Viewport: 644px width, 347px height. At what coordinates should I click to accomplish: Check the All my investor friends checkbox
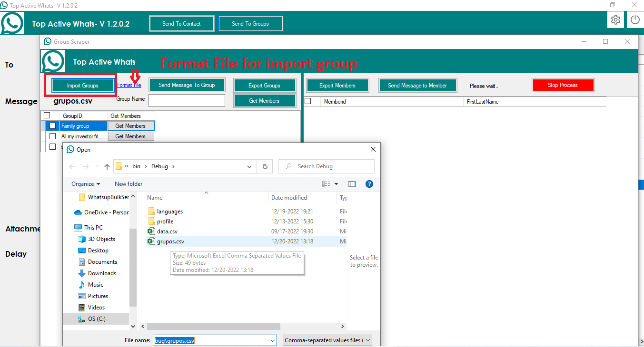coord(53,136)
